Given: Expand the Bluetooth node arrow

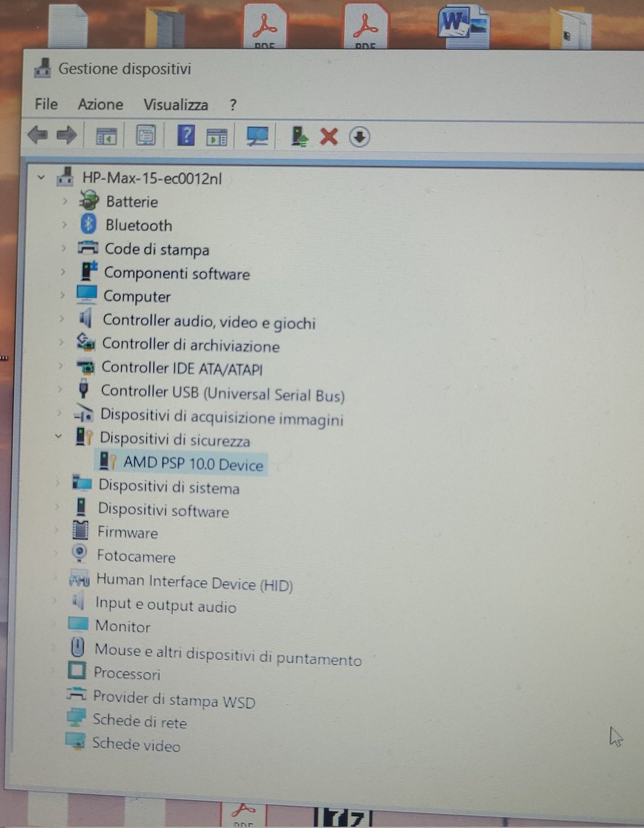Looking at the screenshot, I should click(65, 225).
